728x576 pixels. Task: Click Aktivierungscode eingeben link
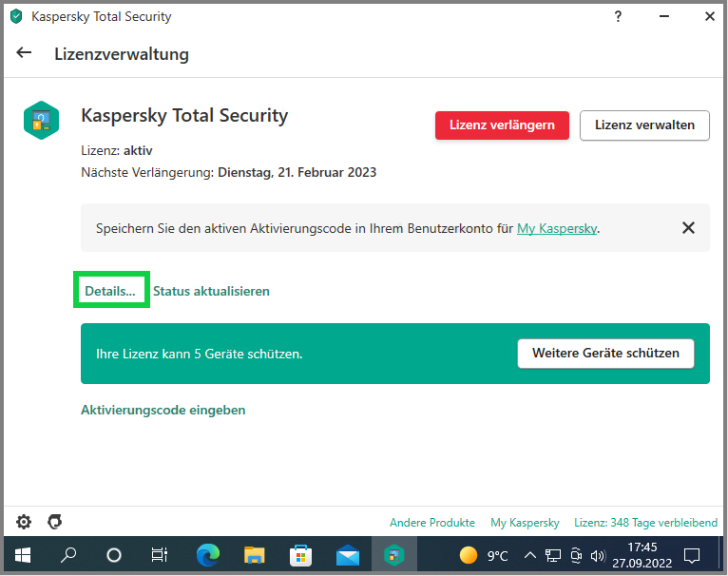click(163, 411)
